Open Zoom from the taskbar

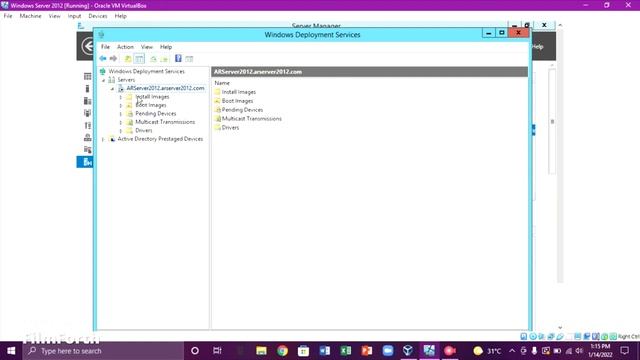(x=388, y=351)
